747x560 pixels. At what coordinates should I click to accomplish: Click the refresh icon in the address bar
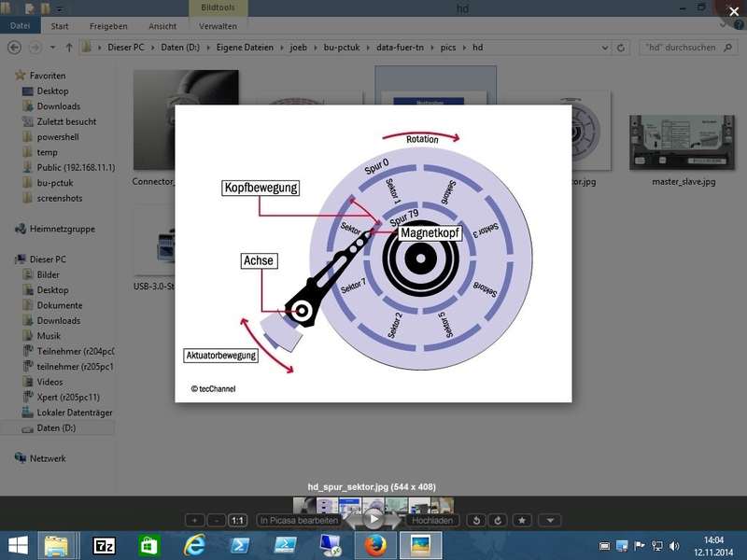tap(621, 48)
